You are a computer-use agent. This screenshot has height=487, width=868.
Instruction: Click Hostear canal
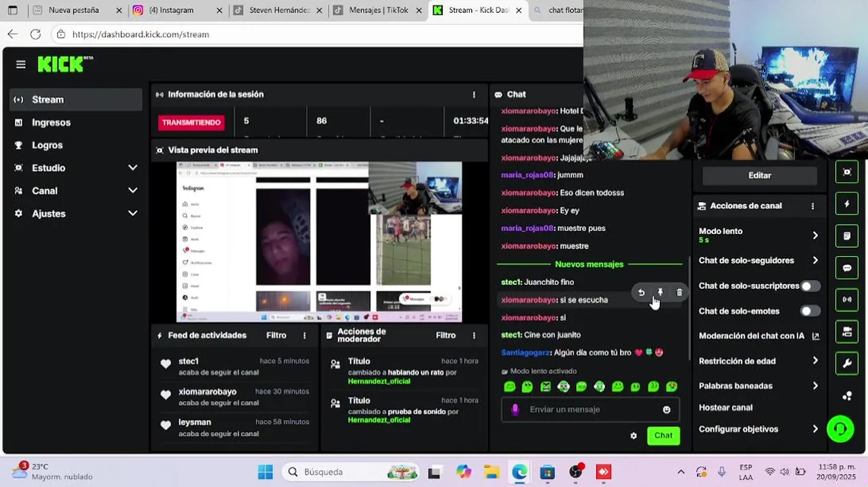(x=725, y=408)
